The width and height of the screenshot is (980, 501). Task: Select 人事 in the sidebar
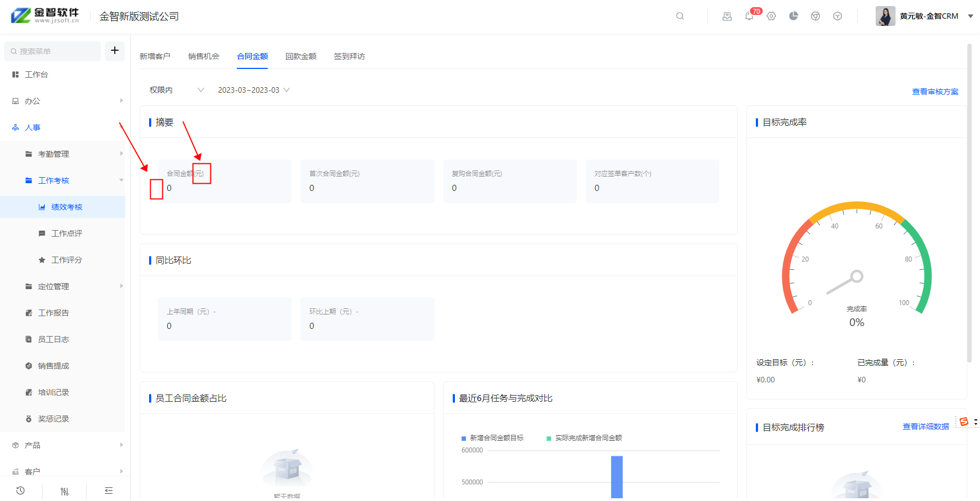[33, 127]
